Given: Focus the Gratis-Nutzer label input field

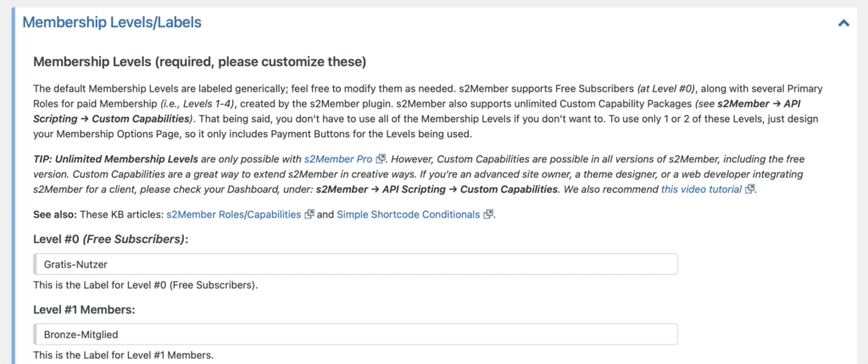Looking at the screenshot, I should click(355, 264).
